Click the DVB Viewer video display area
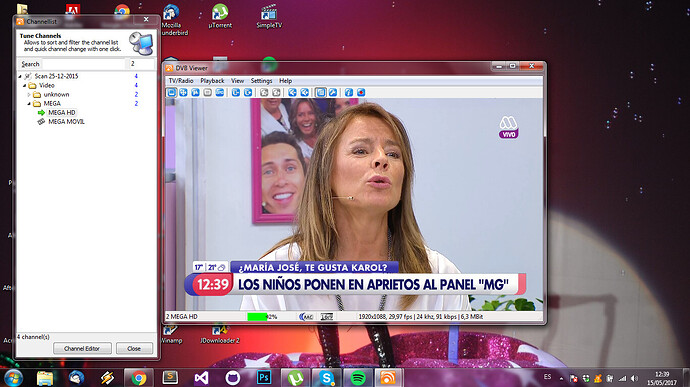Image resolution: width=690 pixels, height=387 pixels. coord(354,205)
